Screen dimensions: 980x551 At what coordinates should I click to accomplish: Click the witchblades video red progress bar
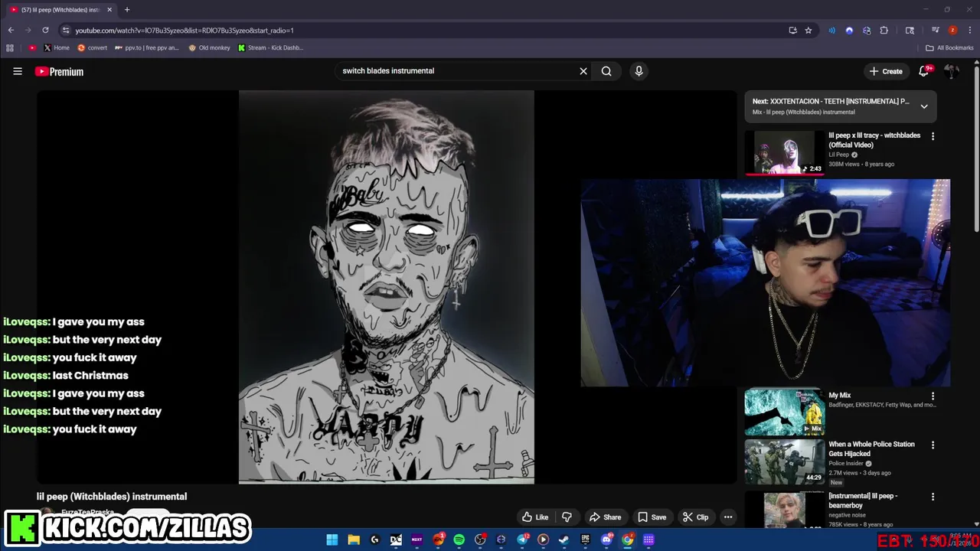[x=785, y=174]
